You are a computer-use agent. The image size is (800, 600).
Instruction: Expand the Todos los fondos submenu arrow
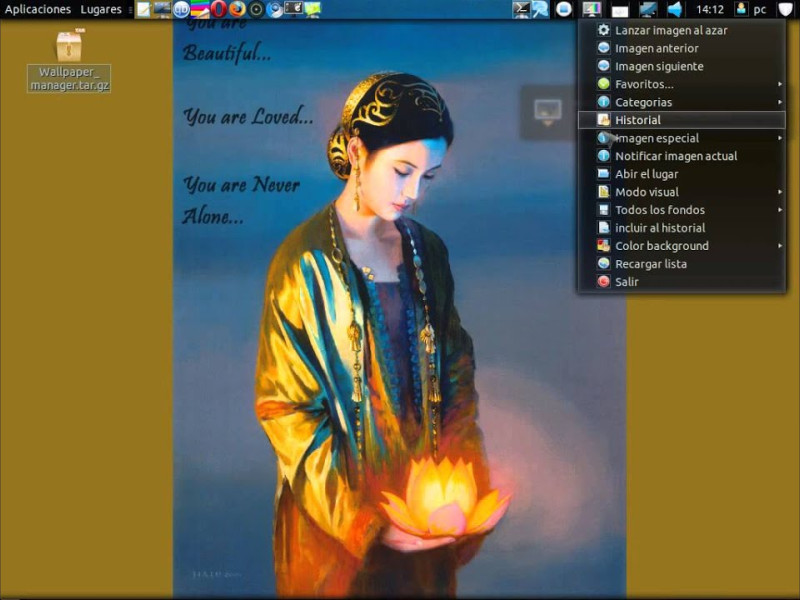point(780,210)
